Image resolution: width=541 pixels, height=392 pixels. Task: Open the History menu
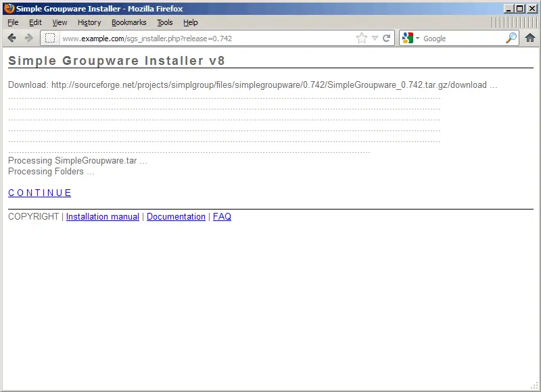[x=89, y=22]
